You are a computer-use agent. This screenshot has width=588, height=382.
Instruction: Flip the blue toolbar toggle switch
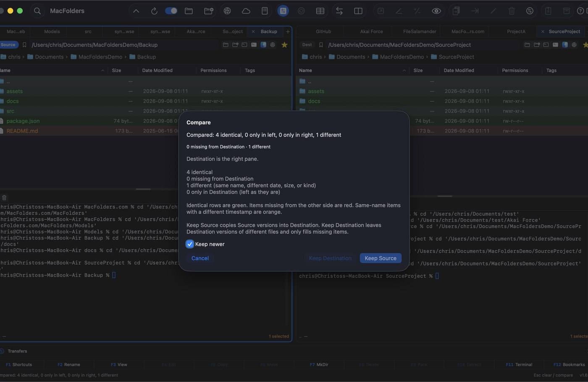tap(171, 11)
